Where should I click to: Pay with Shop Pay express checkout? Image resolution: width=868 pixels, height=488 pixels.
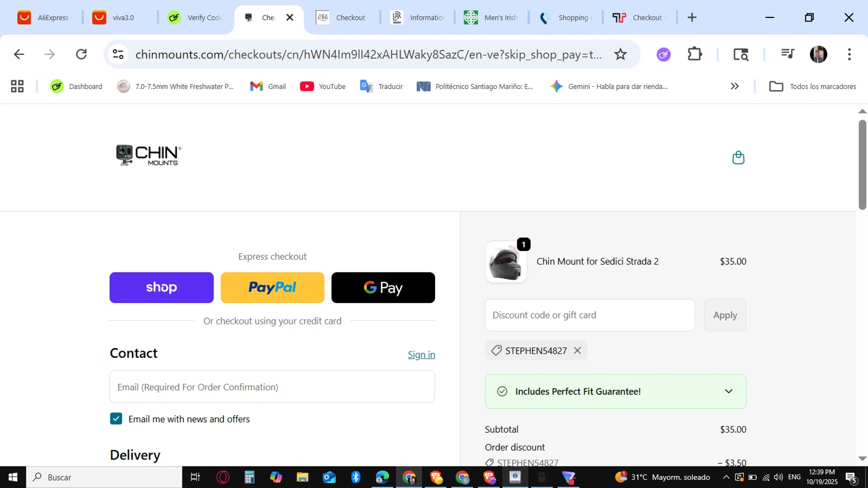161,287
